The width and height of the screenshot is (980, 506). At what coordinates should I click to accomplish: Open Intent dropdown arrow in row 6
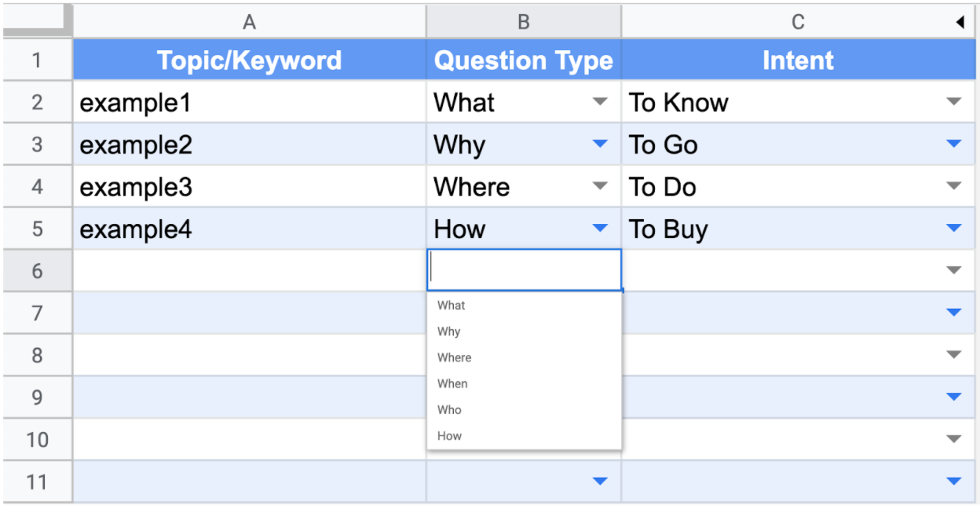tap(954, 271)
